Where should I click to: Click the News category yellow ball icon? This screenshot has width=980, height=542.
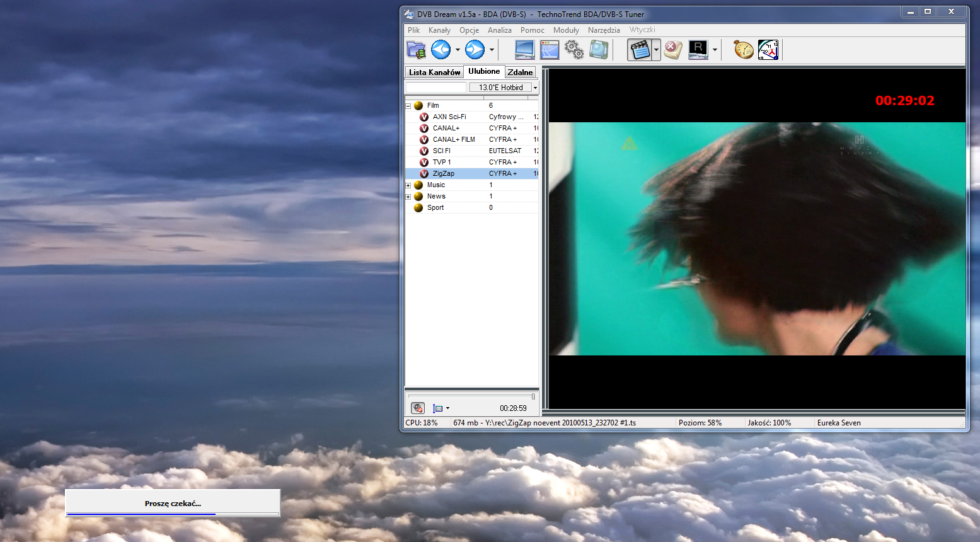point(418,196)
